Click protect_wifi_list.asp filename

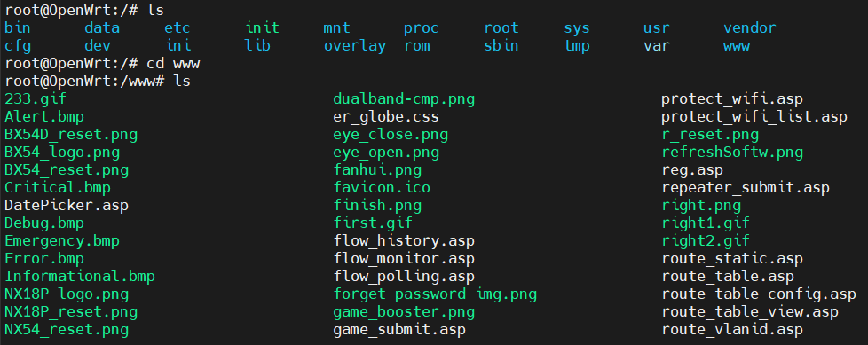click(x=754, y=117)
